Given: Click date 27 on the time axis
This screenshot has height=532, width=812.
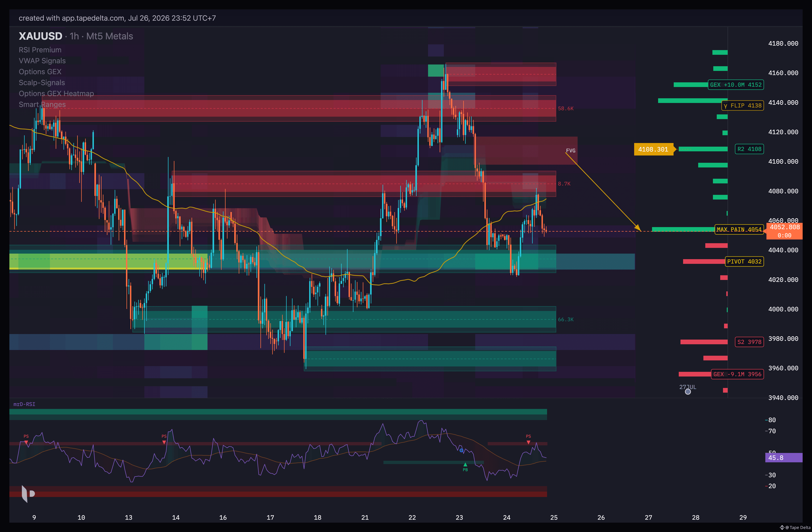Looking at the screenshot, I should coord(649,517).
